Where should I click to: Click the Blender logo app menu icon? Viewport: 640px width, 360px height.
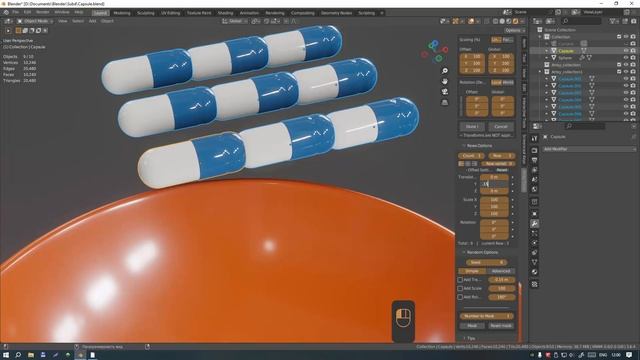[6, 13]
